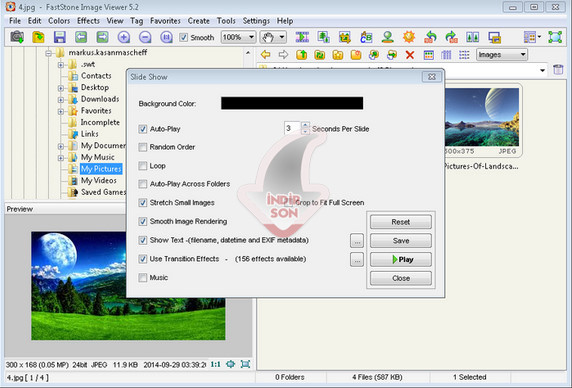Toggle Stretch Small Images checkbox
Viewport: 572px width, 388px height.
(x=143, y=203)
